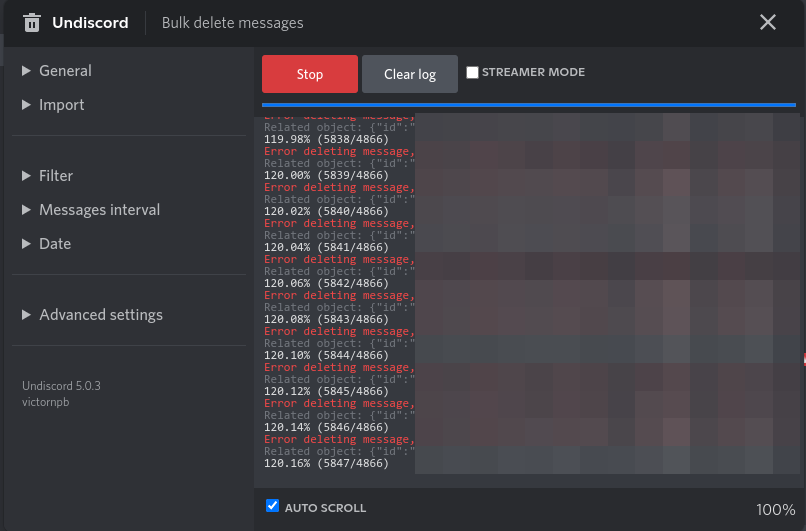Clear the log with the Clear log button
Image resolution: width=806 pixels, height=531 pixels.
(x=410, y=74)
